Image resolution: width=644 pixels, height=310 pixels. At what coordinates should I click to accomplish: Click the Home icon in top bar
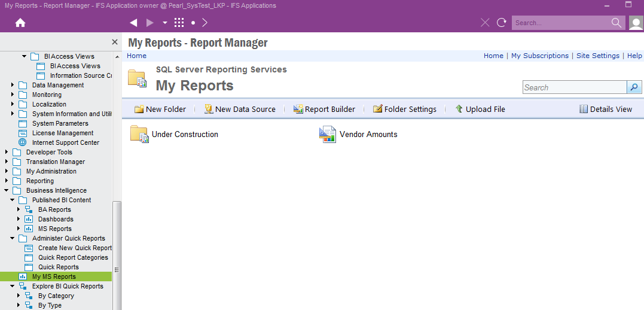click(x=20, y=23)
